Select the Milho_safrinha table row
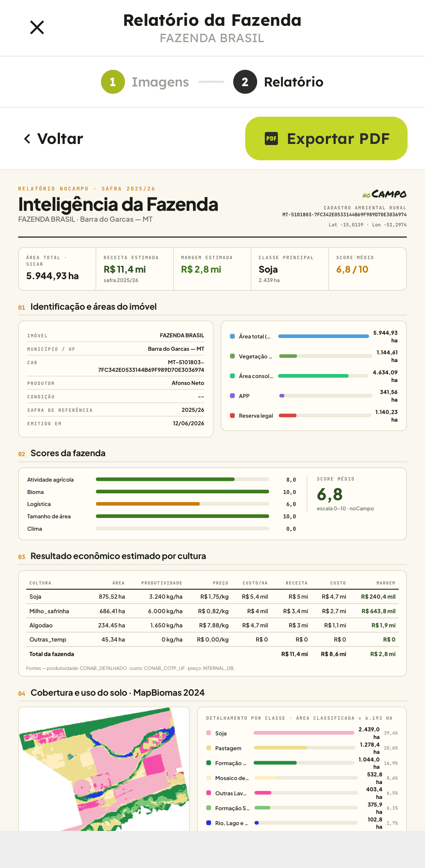This screenshot has width=425, height=868. point(212,611)
